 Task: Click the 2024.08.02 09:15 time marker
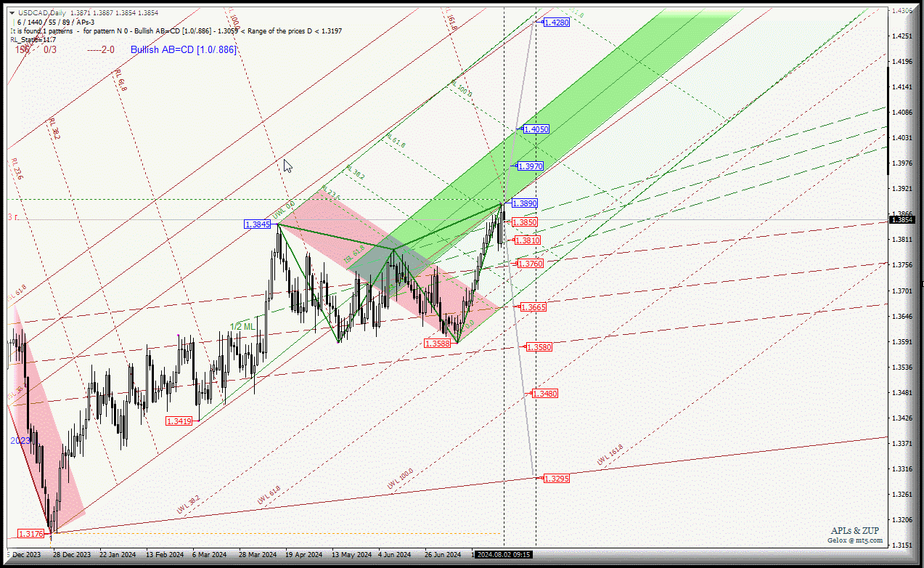(x=504, y=554)
